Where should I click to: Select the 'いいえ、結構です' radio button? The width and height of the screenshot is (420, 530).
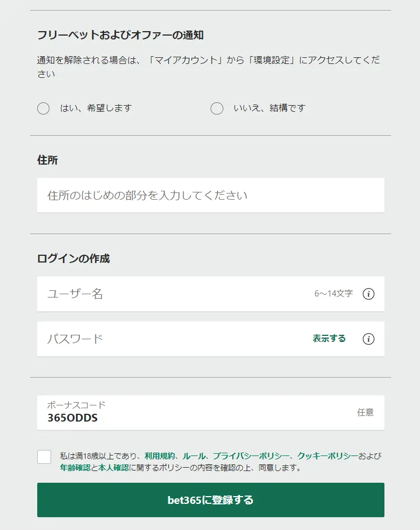(217, 108)
